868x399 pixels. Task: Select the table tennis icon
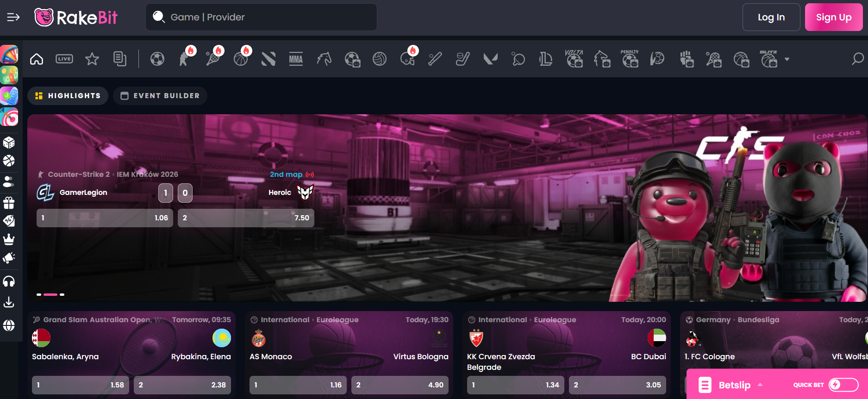pyautogui.click(x=518, y=59)
